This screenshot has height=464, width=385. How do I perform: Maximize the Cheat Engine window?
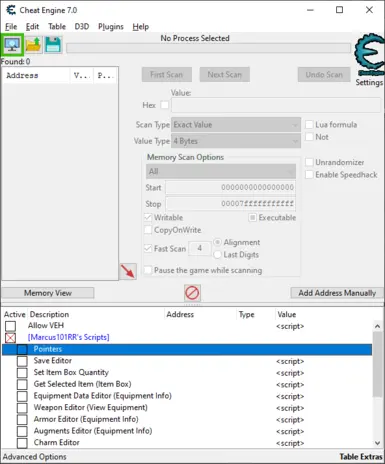(339, 10)
